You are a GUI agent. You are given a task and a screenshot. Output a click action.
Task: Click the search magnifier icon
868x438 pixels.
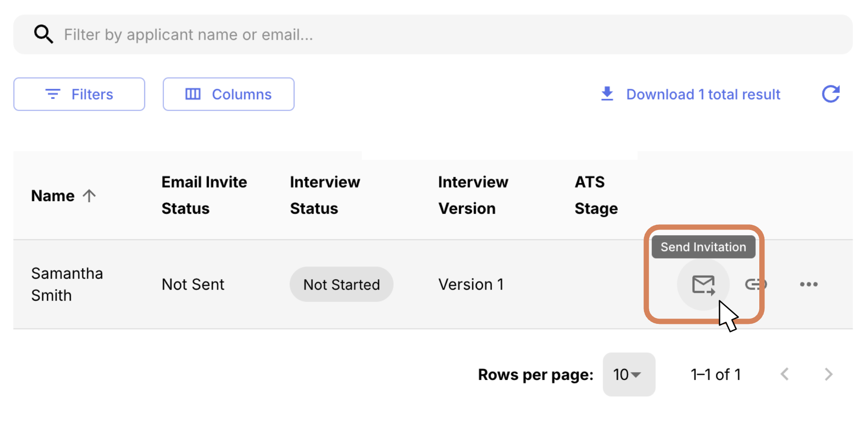(x=43, y=34)
